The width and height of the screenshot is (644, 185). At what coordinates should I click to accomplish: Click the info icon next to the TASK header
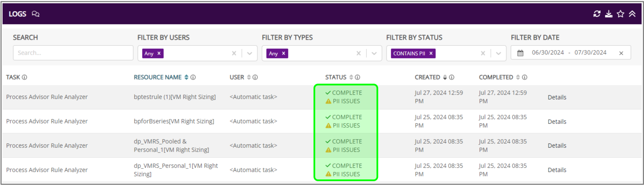coord(24,77)
